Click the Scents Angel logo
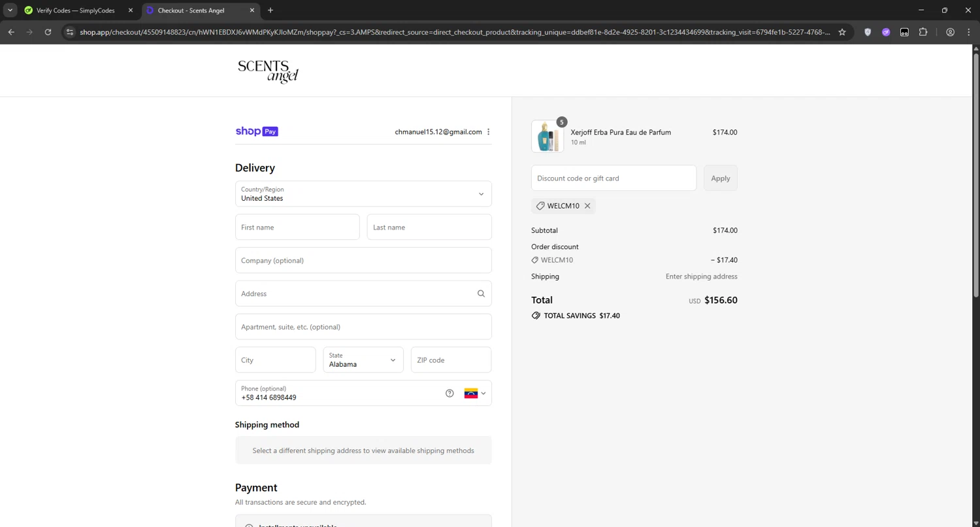Image resolution: width=980 pixels, height=527 pixels. [268, 71]
